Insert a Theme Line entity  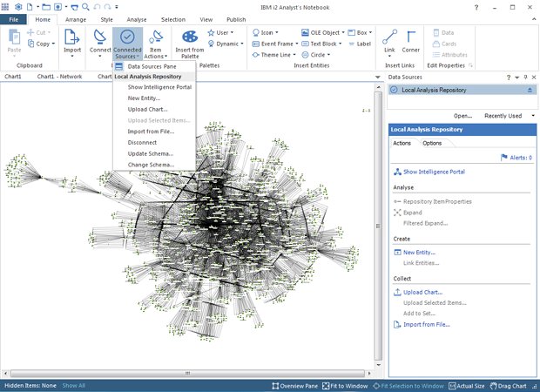click(273, 55)
